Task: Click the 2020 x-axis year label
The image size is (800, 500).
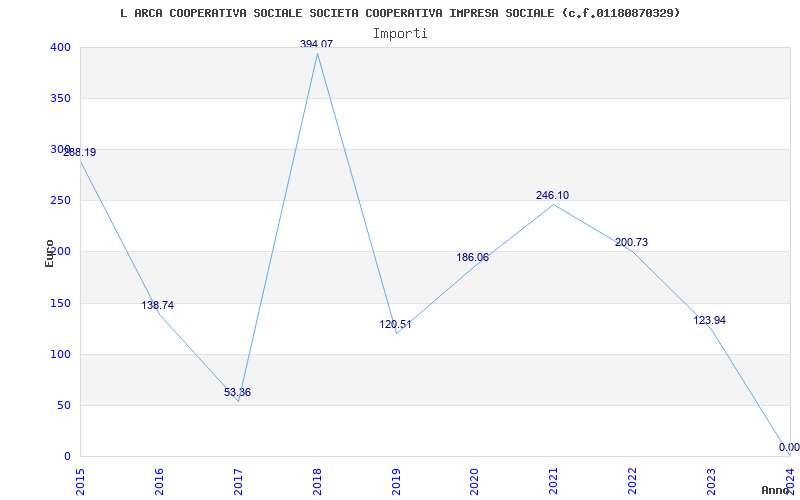Action: coord(474,481)
